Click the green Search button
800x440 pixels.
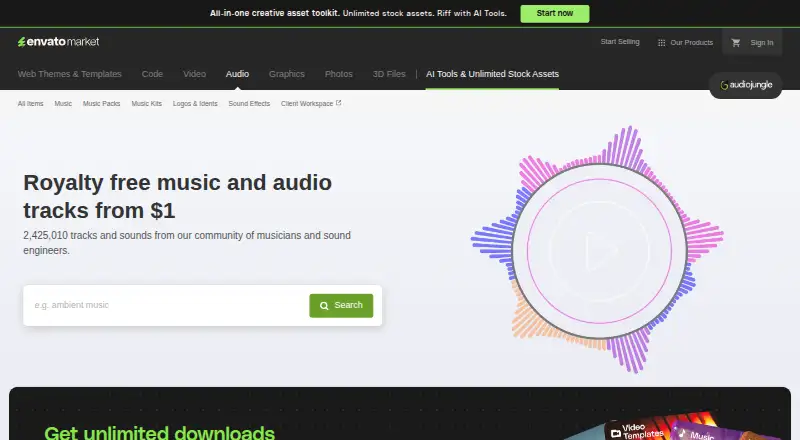click(341, 306)
